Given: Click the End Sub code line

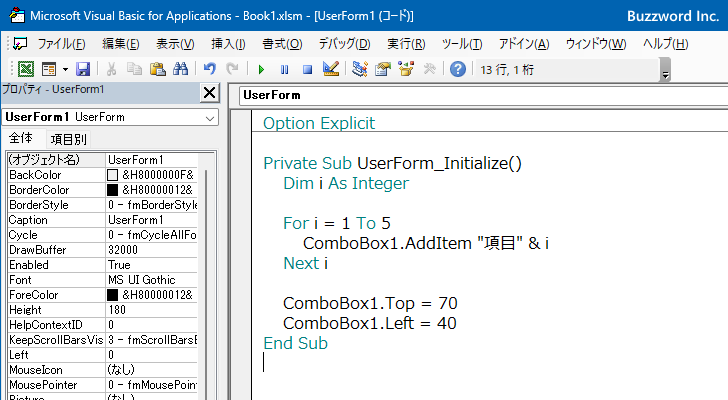Looking at the screenshot, I should [x=295, y=343].
